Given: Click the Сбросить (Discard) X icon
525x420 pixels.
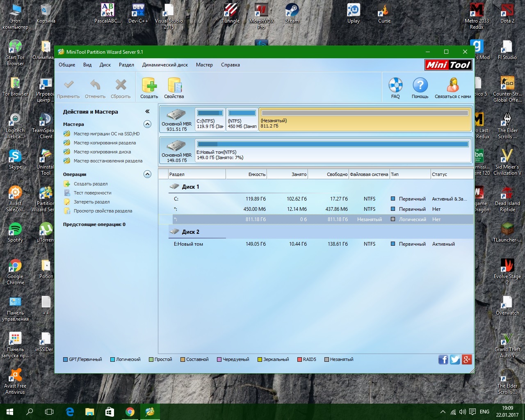Looking at the screenshot, I should click(121, 85).
